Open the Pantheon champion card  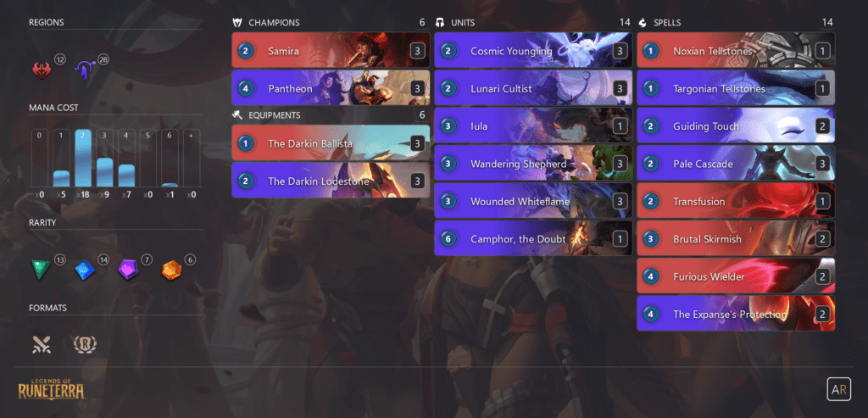[x=331, y=88]
